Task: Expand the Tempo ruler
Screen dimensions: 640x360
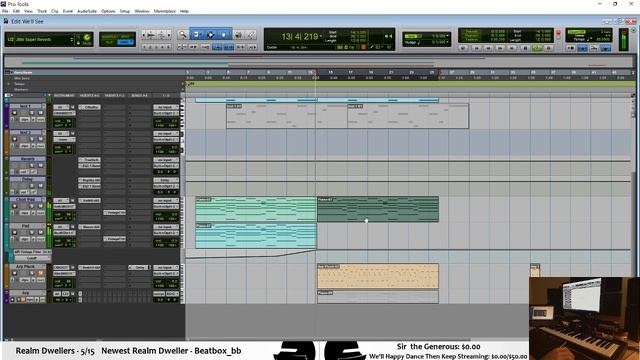Action: (9, 84)
